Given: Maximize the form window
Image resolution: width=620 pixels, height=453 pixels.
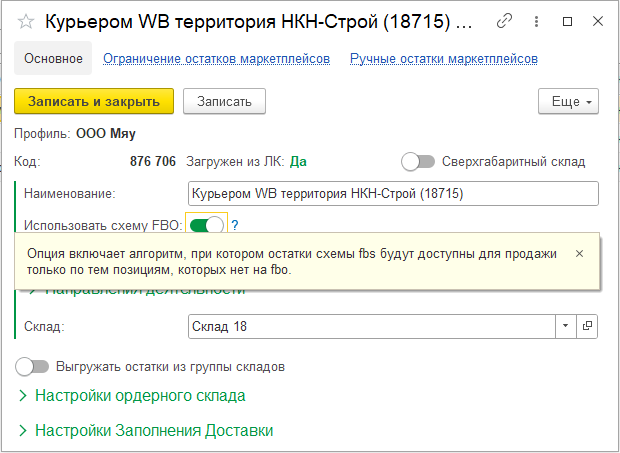Looking at the screenshot, I should (567, 21).
